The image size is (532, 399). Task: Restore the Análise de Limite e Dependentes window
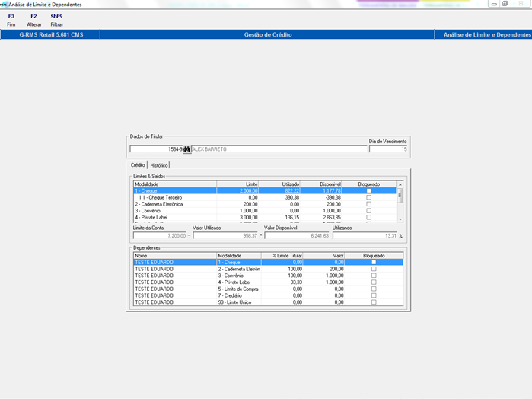(505, 4)
